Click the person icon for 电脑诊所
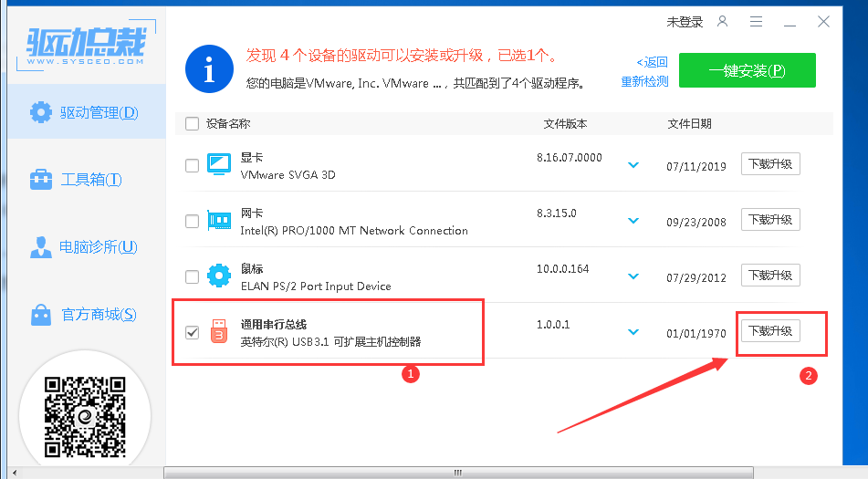This screenshot has width=868, height=479. tap(41, 246)
